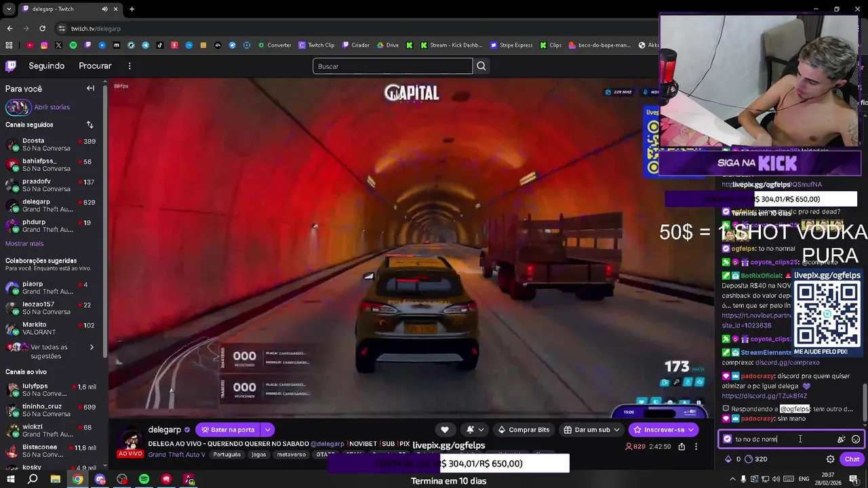This screenshot has height=488, width=868.
Task: Open the discord.gg/TZuk8f4Z chat link
Action: pos(764,396)
